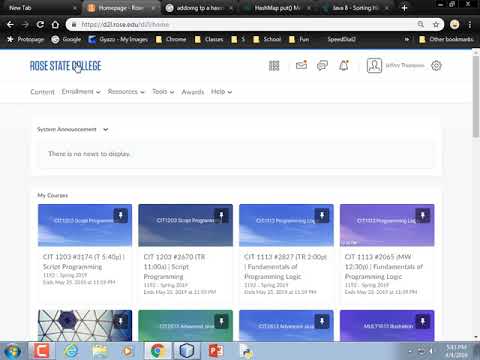Image resolution: width=480 pixels, height=360 pixels.
Task: Open CIT 1203 #3174 Script Programming course
Action: (x=83, y=262)
